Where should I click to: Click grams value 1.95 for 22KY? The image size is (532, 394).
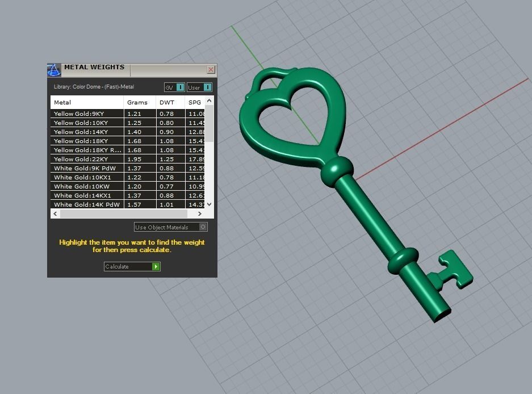point(134,159)
